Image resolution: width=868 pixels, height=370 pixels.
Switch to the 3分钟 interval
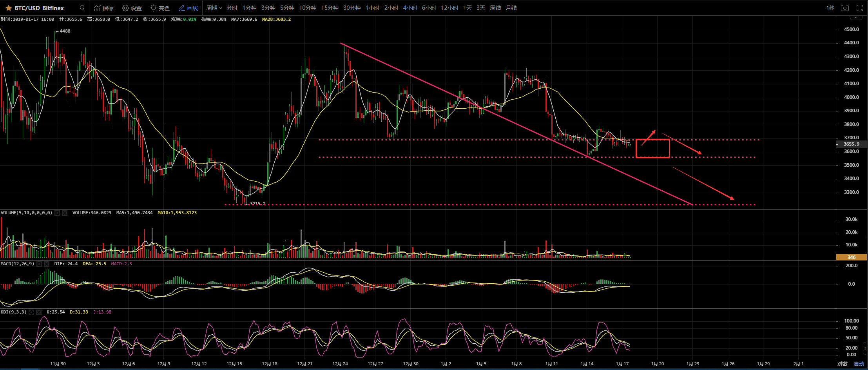(x=268, y=8)
